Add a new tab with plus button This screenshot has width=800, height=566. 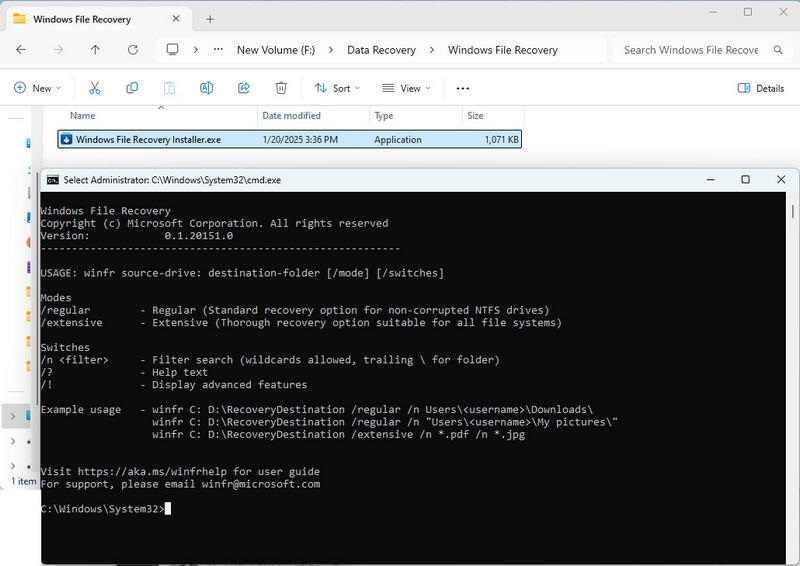tap(210, 19)
